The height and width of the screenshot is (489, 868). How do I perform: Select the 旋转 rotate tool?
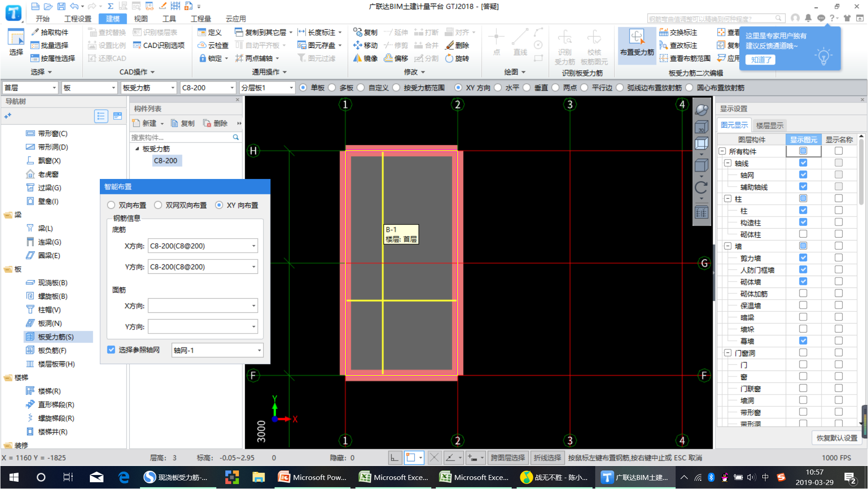click(x=457, y=58)
